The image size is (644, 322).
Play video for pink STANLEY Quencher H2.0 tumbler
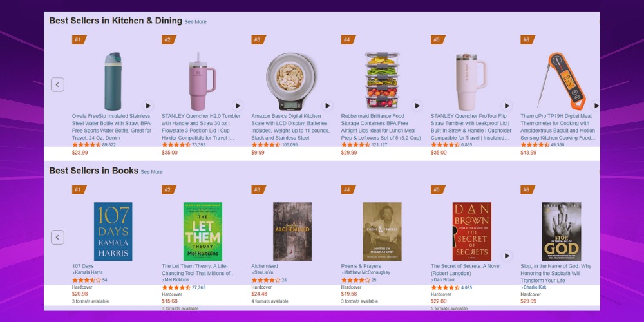[238, 106]
